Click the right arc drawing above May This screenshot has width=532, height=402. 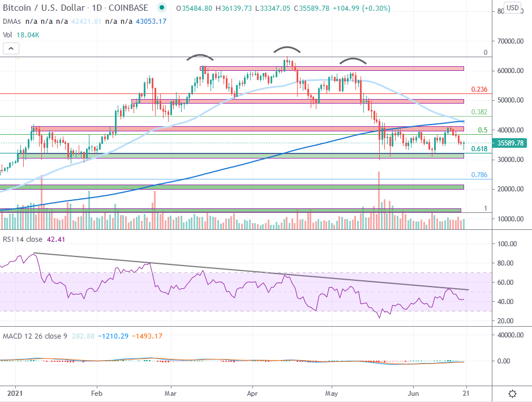[353, 59]
